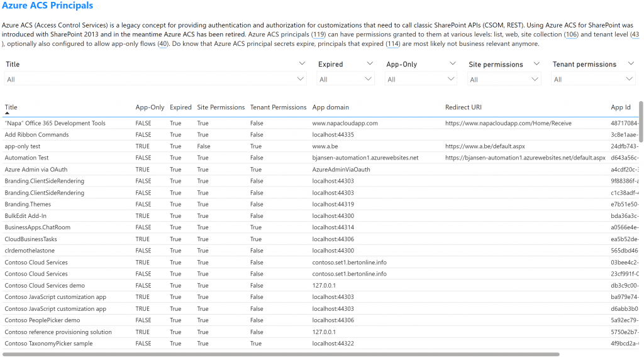Sort table by App-Only column header
The height and width of the screenshot is (358, 644).
150,107
